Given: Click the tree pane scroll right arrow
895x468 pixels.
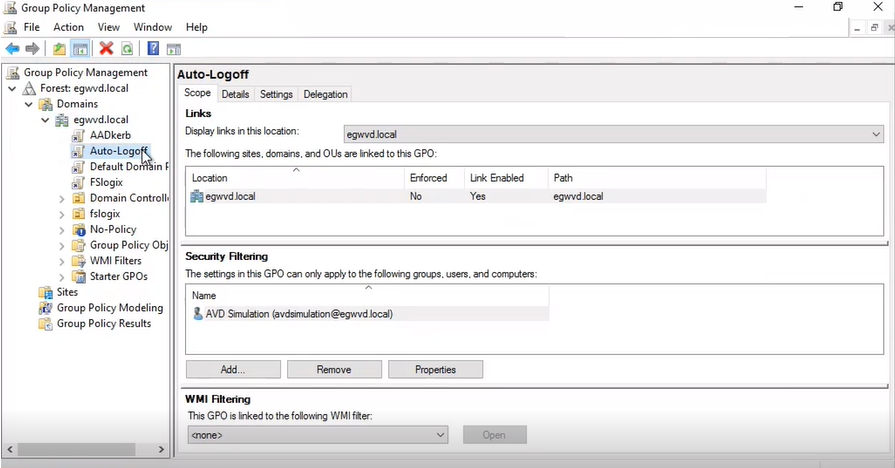Looking at the screenshot, I should (x=161, y=450).
